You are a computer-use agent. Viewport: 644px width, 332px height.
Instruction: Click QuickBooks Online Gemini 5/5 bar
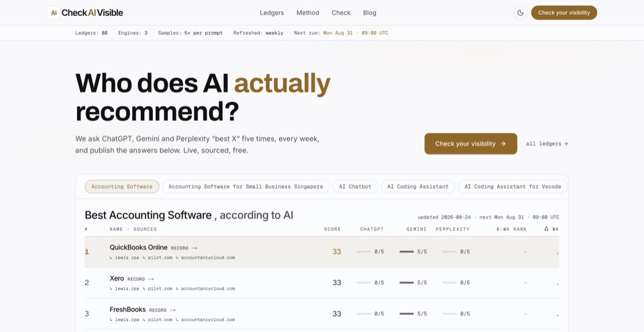click(407, 252)
